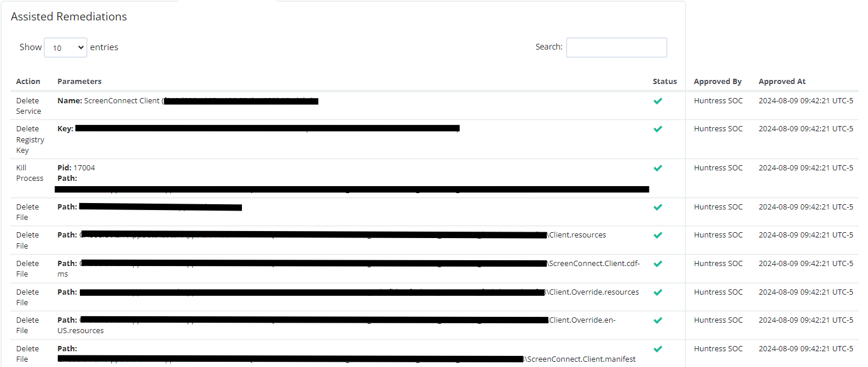The height and width of the screenshot is (367, 868).
Task: Sort by Approved At column header
Action: pyautogui.click(x=782, y=82)
